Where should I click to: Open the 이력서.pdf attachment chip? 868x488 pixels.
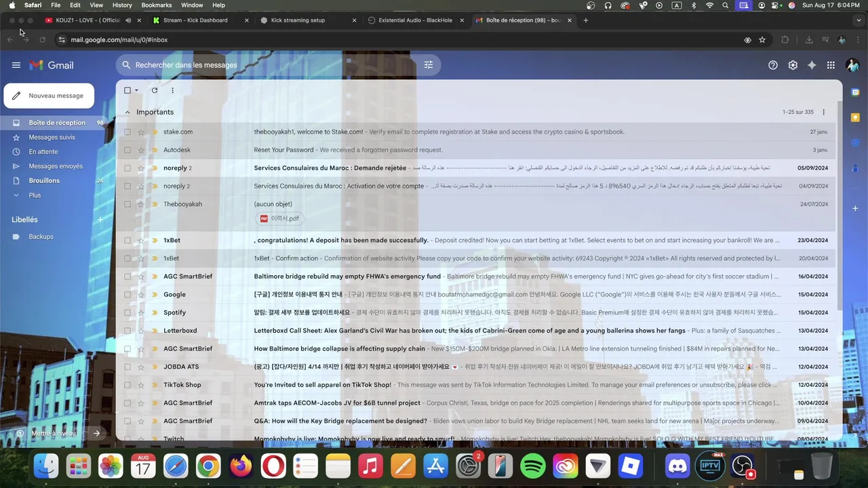tap(279, 218)
